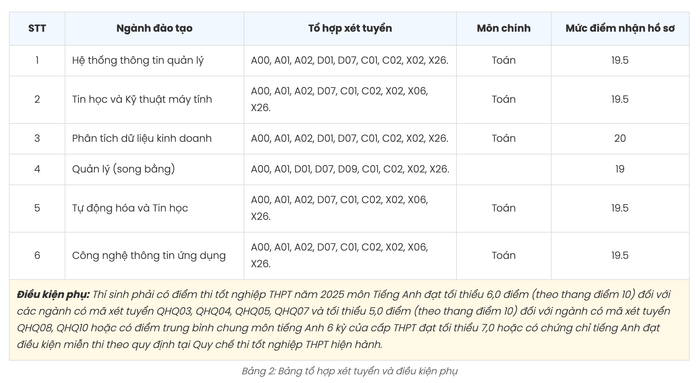Click the Tổ hợp xét tuyển header
This screenshot has width=700, height=383.
(x=350, y=28)
